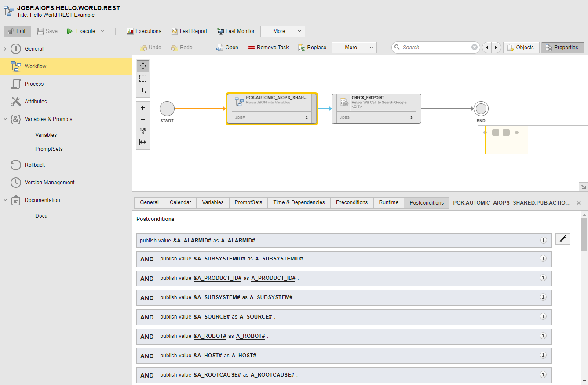Choose the connector line tool
Image resolution: width=588 pixels, height=385 pixels.
tap(143, 91)
